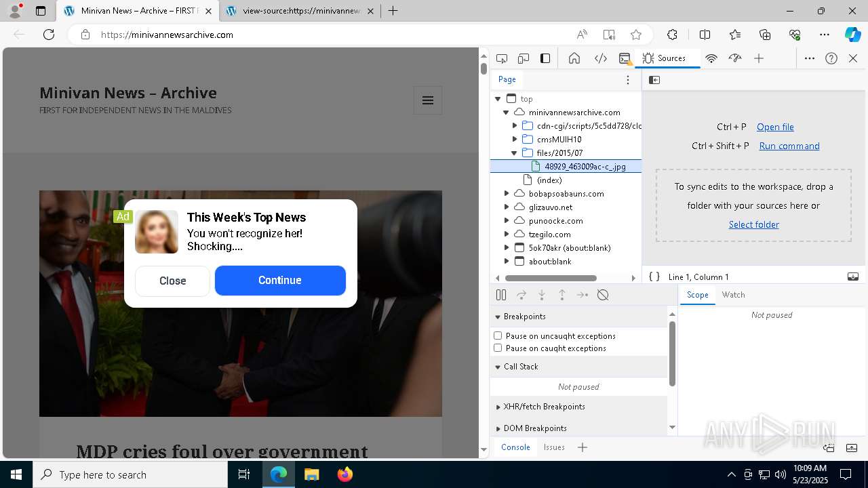Toggle DevTools dock sidebar icon
868x488 pixels.
click(x=545, y=58)
